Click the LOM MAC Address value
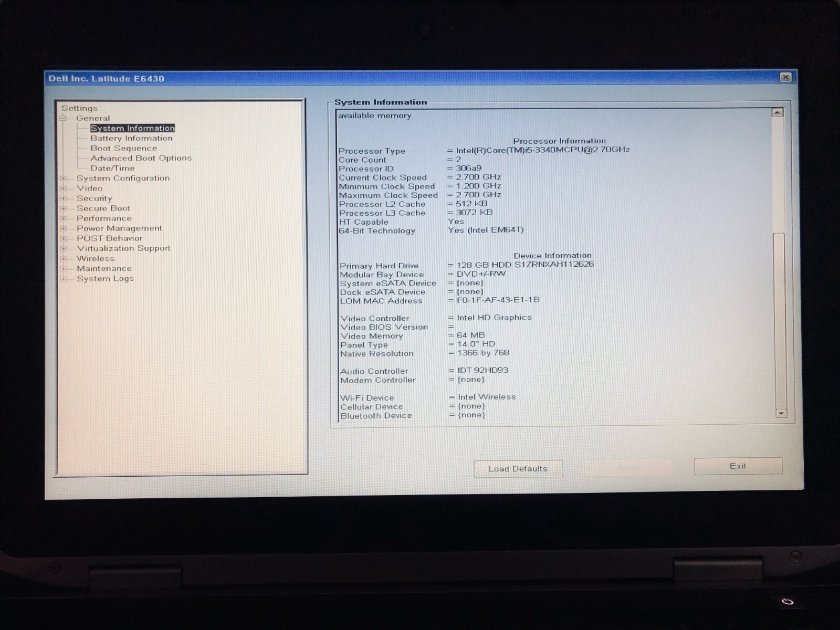 pos(498,300)
